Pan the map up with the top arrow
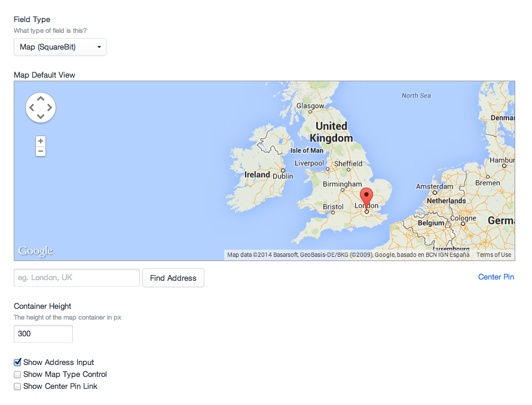Viewport: 532px width, 405px height. point(40,99)
